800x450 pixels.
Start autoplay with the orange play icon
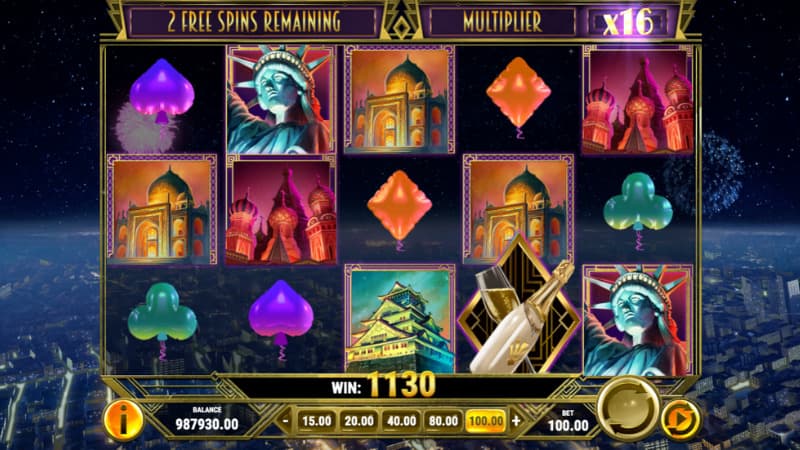681,420
